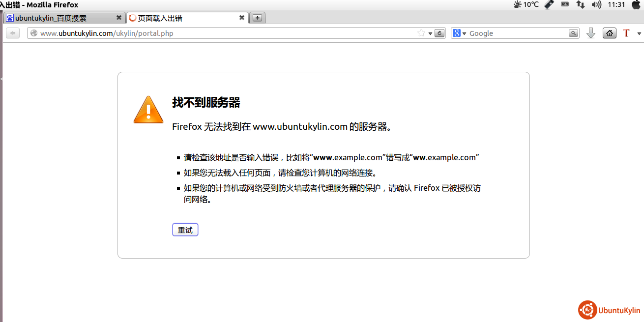Click in the address bar URL field

click(221, 33)
